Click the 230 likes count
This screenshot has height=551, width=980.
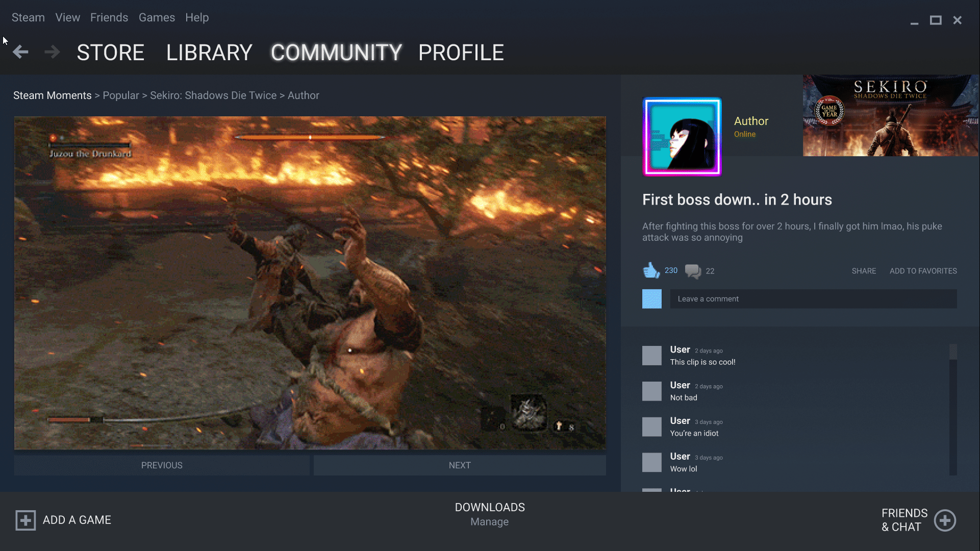pos(671,270)
